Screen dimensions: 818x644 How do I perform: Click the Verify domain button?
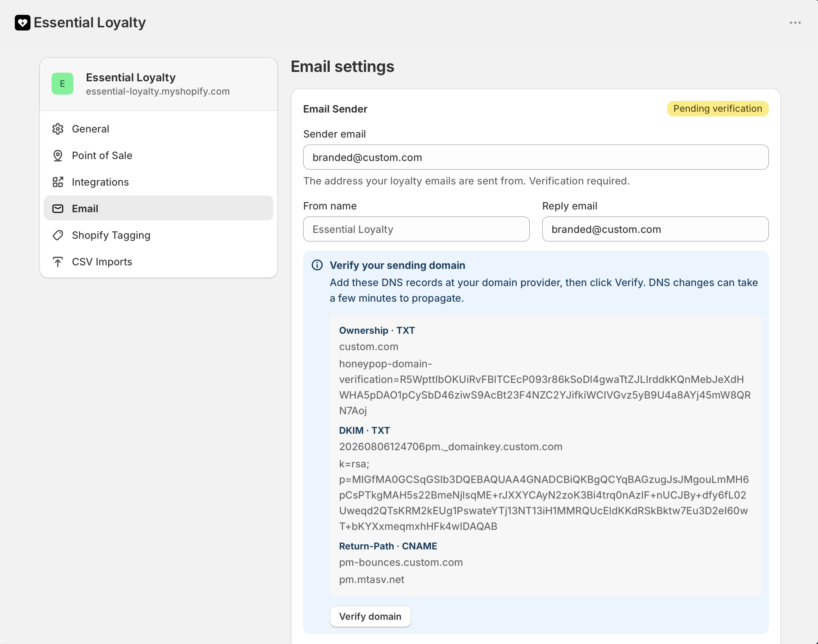[x=370, y=616]
